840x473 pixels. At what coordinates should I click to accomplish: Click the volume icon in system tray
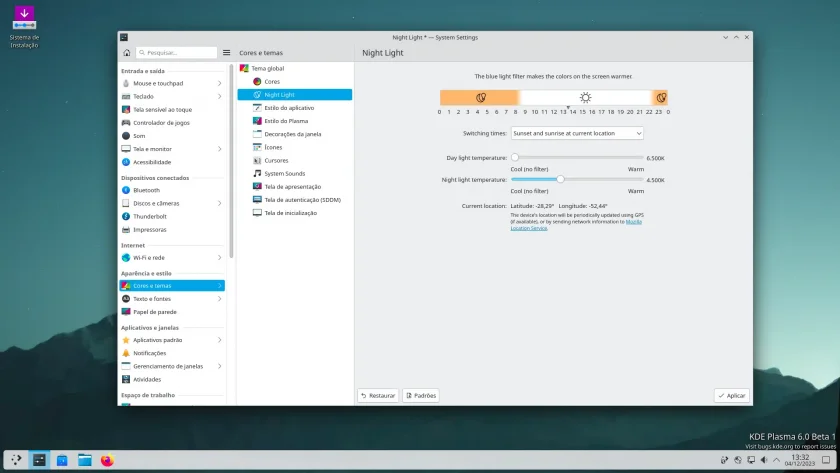tap(764, 460)
